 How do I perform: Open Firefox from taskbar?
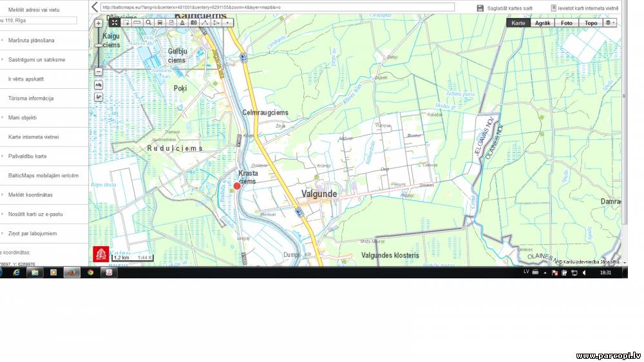point(71,272)
